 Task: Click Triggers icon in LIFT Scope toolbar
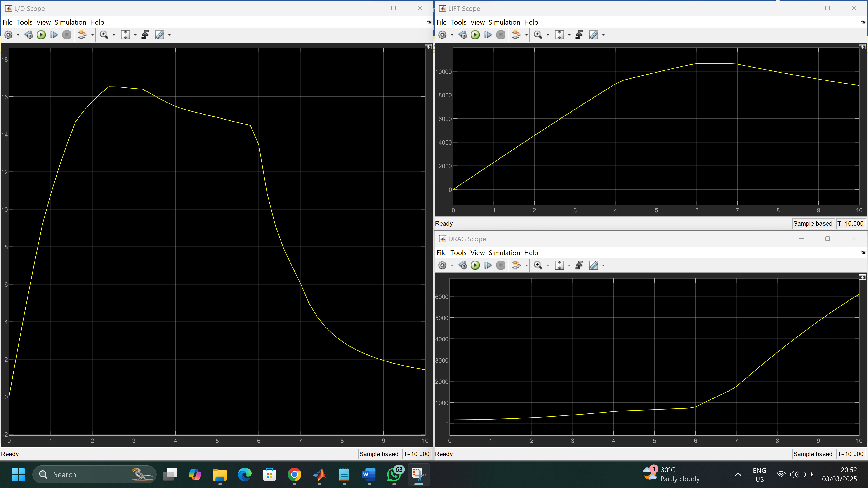tap(579, 35)
